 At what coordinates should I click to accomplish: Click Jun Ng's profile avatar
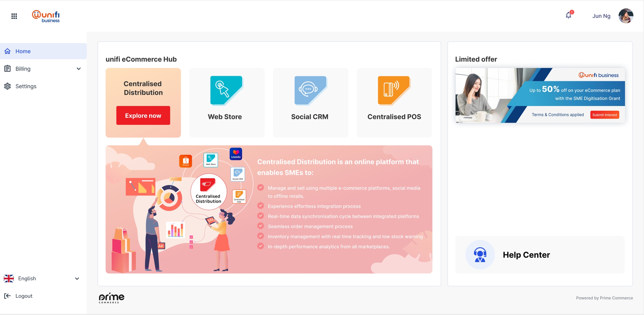click(x=626, y=16)
